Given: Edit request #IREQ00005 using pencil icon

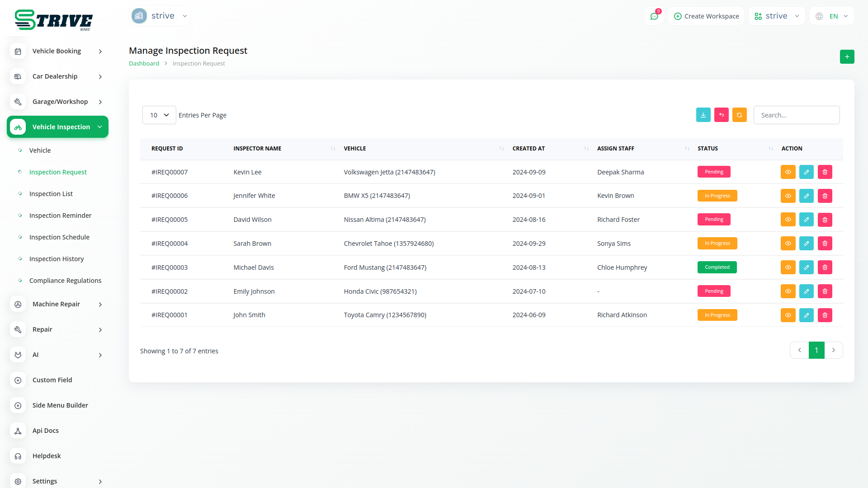Looking at the screenshot, I should pos(806,220).
